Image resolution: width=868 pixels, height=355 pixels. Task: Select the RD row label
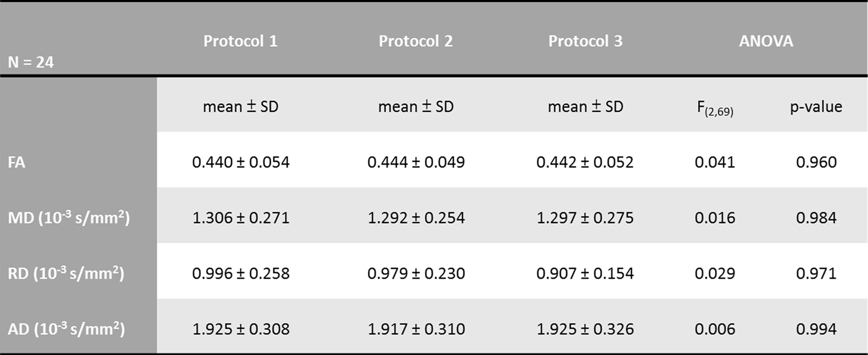66,273
